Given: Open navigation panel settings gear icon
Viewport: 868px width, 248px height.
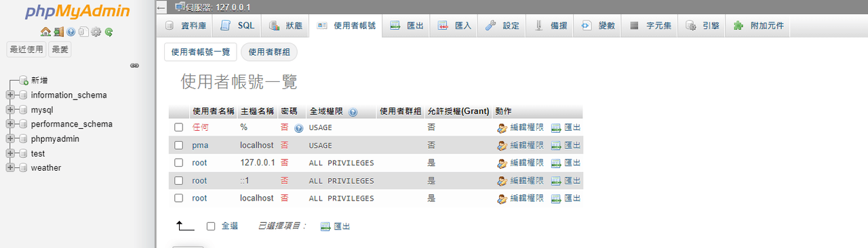Looking at the screenshot, I should (96, 32).
